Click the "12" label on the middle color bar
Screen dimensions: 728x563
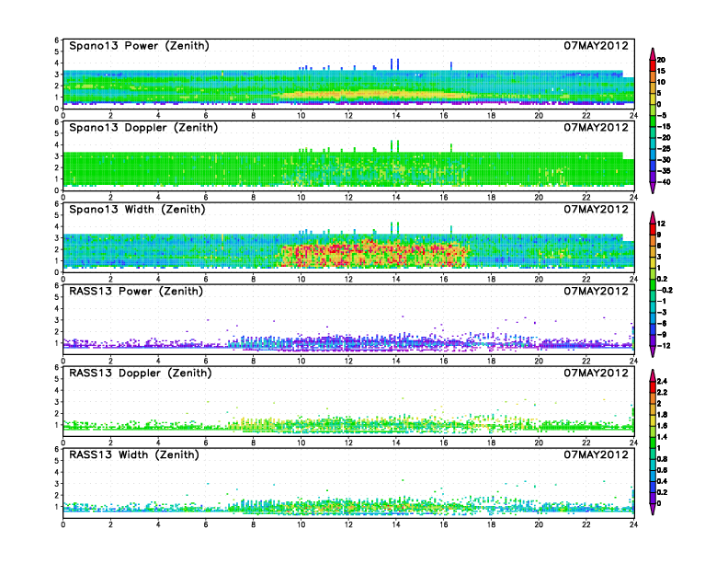[661, 224]
